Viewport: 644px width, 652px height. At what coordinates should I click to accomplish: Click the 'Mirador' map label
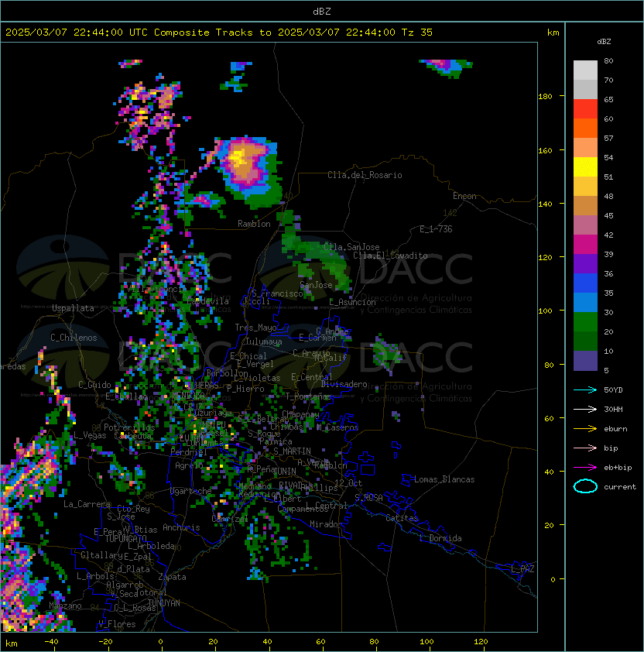pyautogui.click(x=327, y=524)
